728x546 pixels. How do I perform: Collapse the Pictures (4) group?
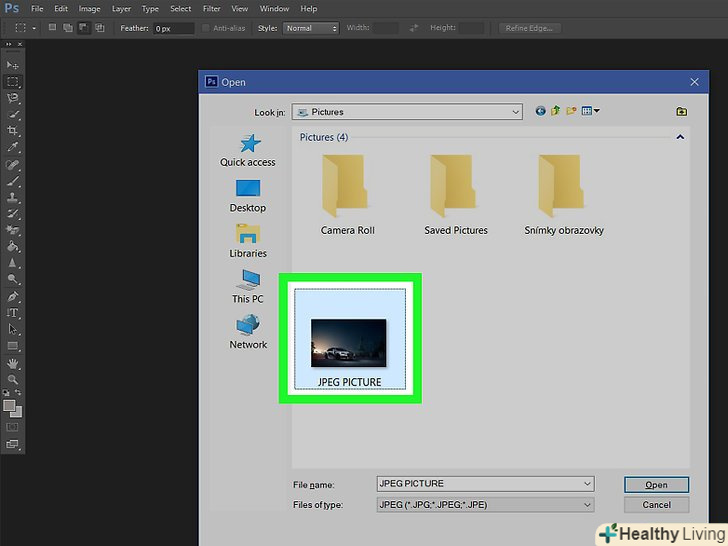pyautogui.click(x=680, y=137)
